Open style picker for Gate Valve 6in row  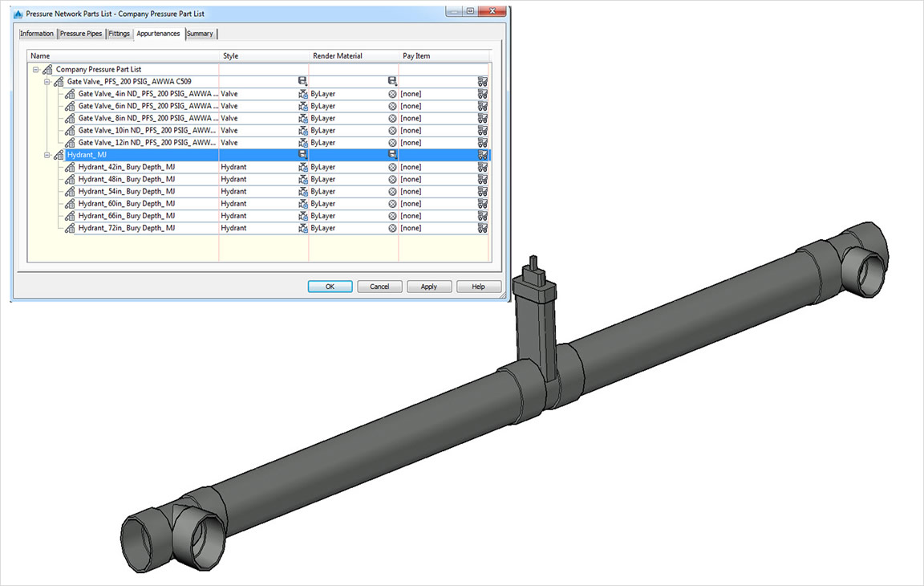[303, 106]
